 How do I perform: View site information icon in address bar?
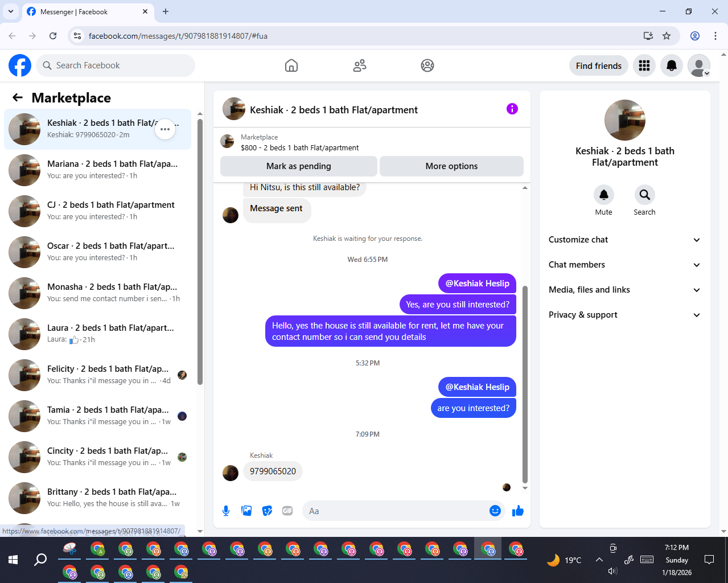click(78, 36)
